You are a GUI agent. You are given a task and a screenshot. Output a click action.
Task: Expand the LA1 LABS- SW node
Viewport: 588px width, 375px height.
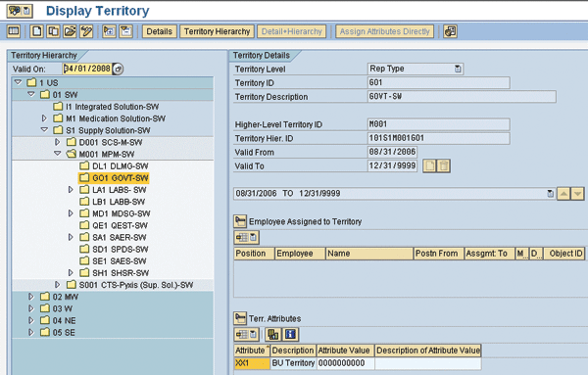tap(71, 190)
